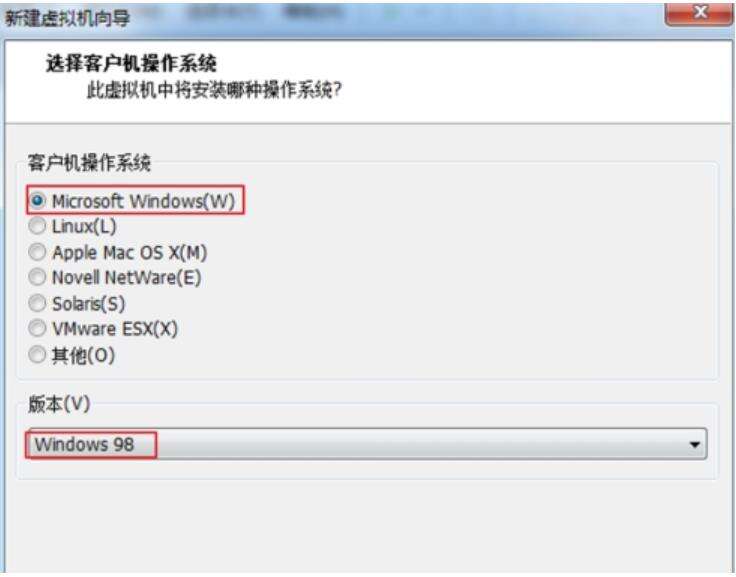Open the Windows 98 version combo box
The image size is (736, 577).
click(367, 444)
